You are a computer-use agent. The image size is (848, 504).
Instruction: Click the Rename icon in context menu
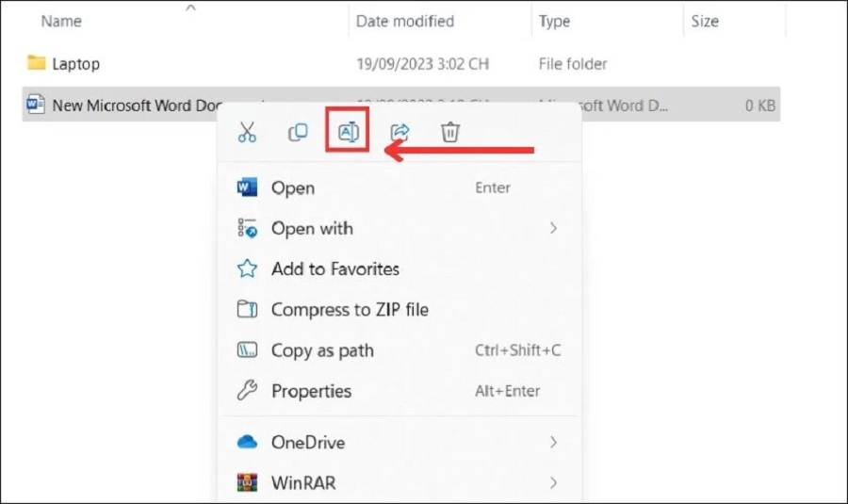(x=348, y=131)
